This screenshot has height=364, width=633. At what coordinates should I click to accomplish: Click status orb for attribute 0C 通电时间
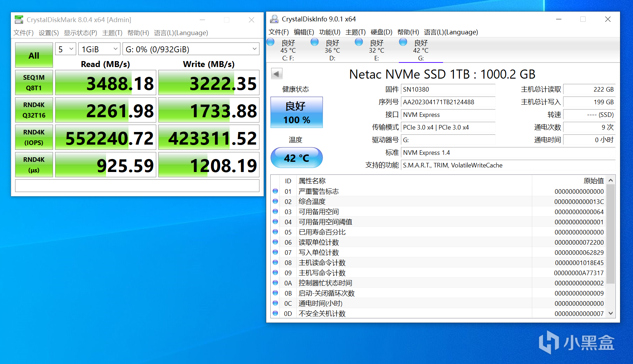(276, 303)
